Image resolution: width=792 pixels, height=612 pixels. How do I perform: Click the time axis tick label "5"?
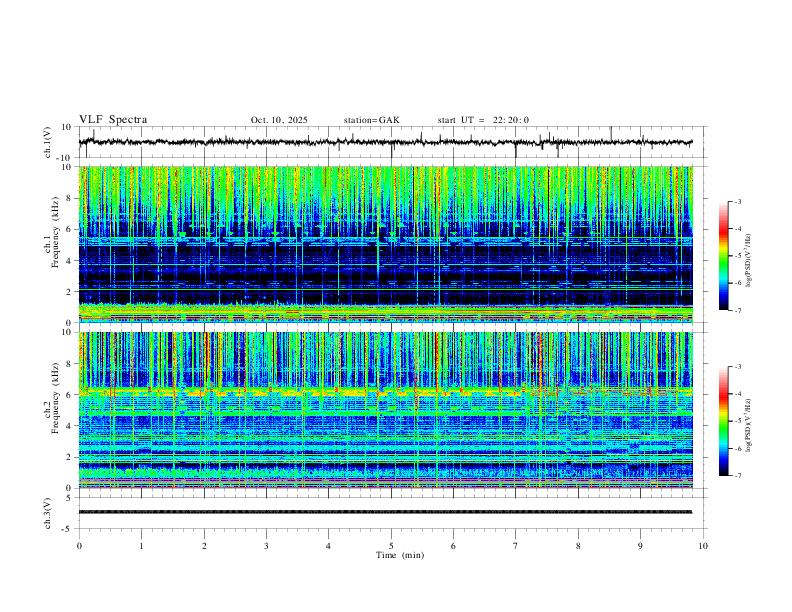pyautogui.click(x=391, y=546)
